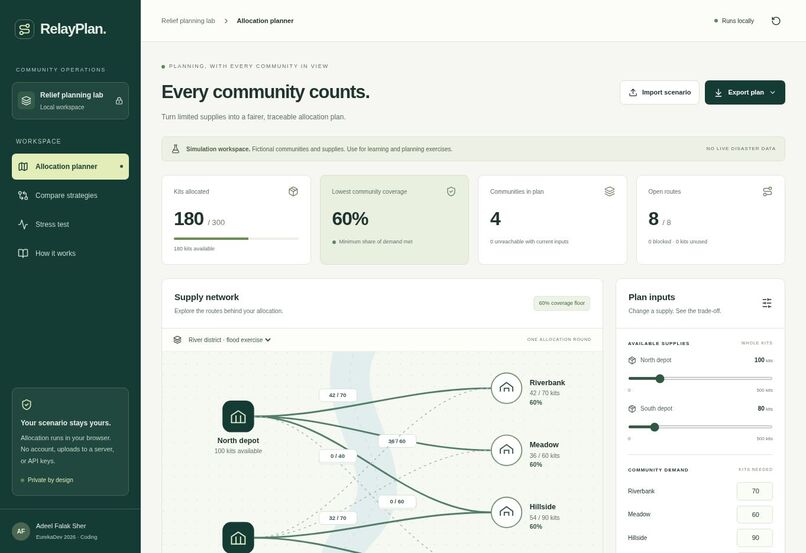
Task: Click the Meadow demand input field
Action: point(755,514)
